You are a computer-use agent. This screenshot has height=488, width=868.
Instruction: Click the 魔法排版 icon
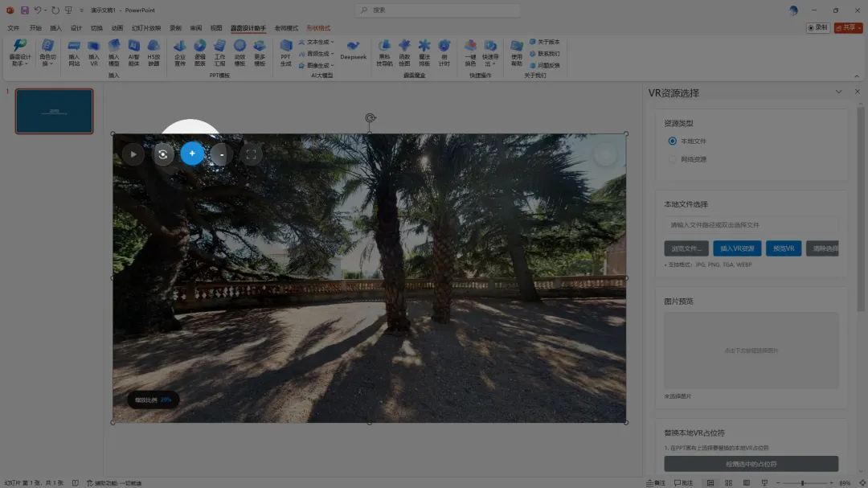click(x=424, y=52)
